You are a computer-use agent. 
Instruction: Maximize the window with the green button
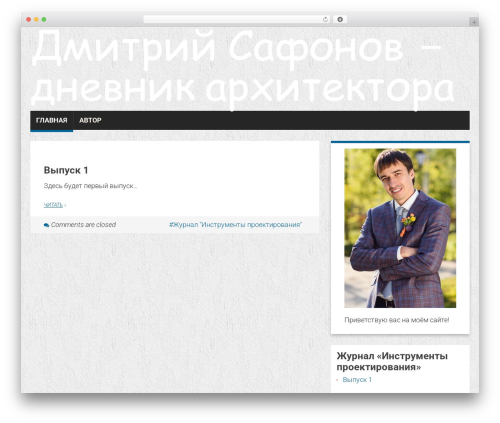pyautogui.click(x=44, y=19)
